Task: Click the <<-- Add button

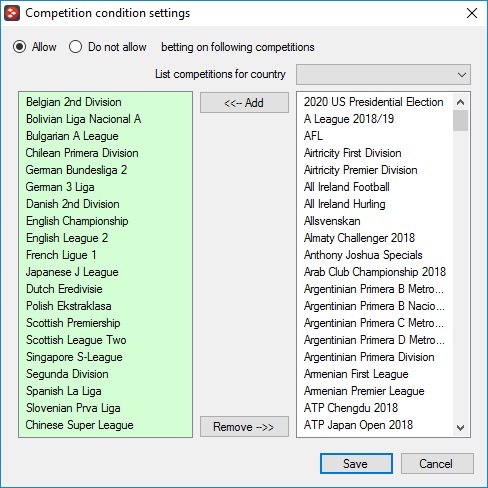Action: point(244,103)
